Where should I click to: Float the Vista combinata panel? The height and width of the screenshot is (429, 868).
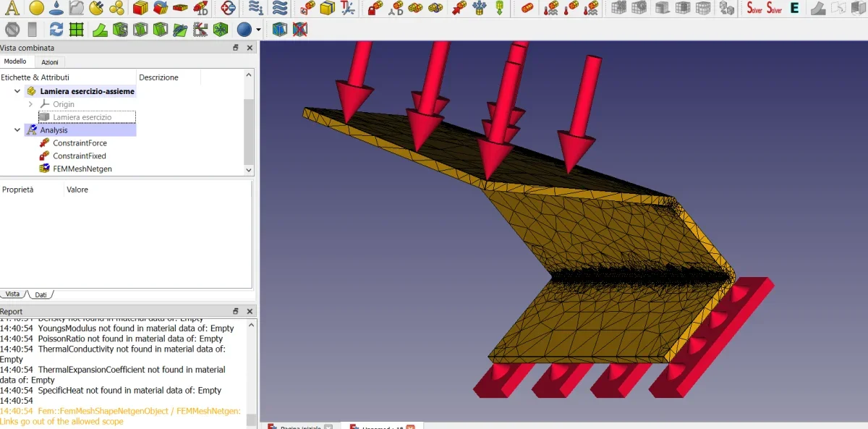(x=236, y=48)
